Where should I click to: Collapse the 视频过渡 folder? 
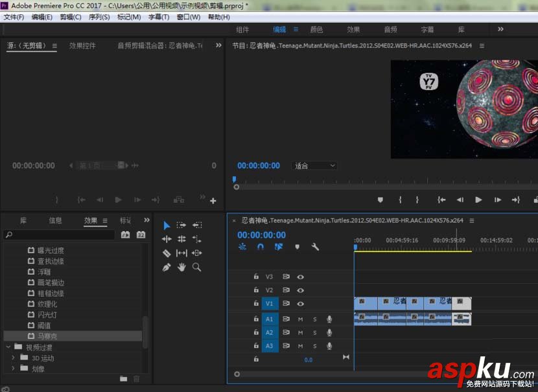[x=8, y=347]
